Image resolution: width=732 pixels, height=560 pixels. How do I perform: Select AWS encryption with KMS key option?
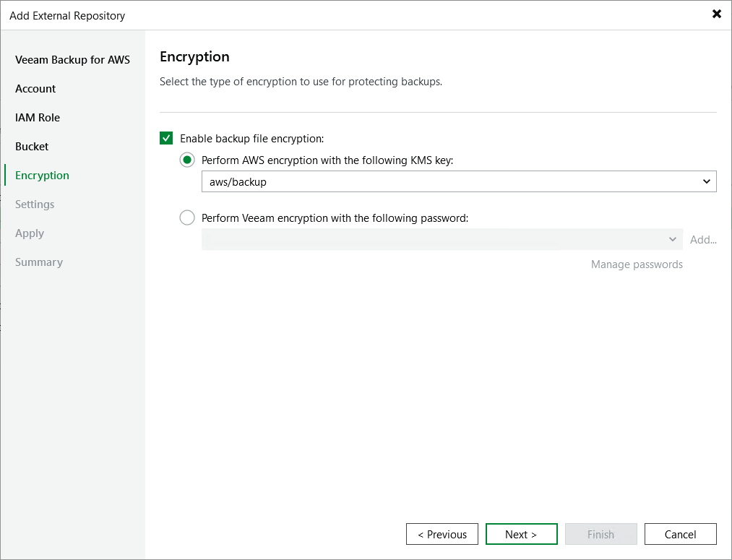[187, 160]
